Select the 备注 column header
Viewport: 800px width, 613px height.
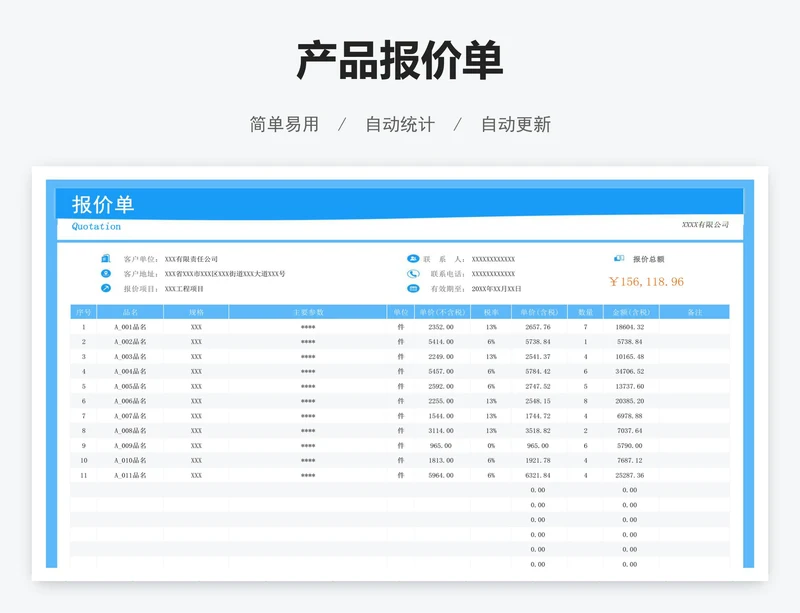695,312
